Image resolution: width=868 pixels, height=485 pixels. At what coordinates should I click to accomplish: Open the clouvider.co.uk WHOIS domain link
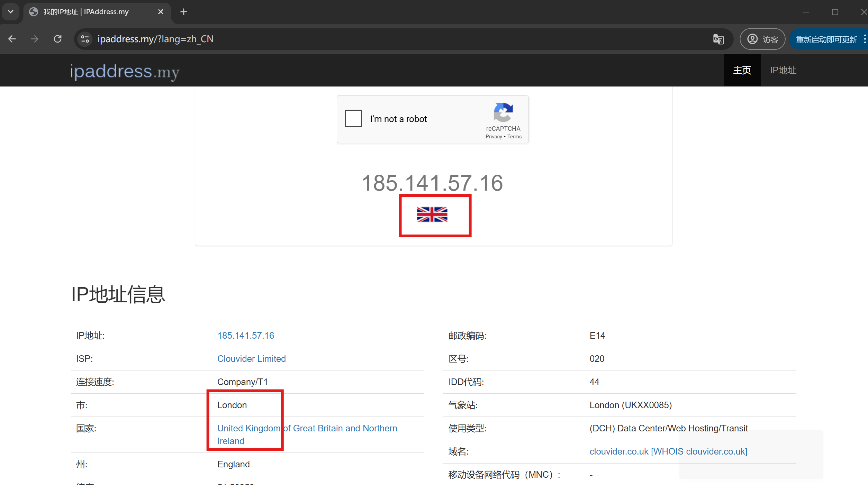tap(668, 451)
